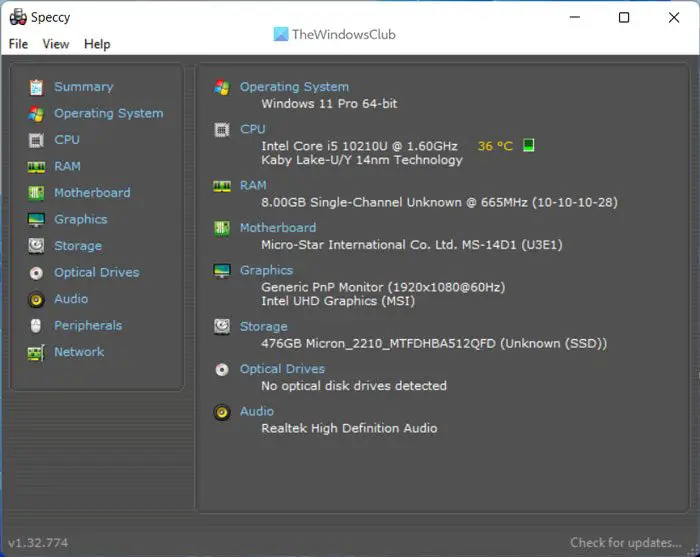700x557 pixels.
Task: Click the 36 °C CPU temperature value
Action: [495, 146]
